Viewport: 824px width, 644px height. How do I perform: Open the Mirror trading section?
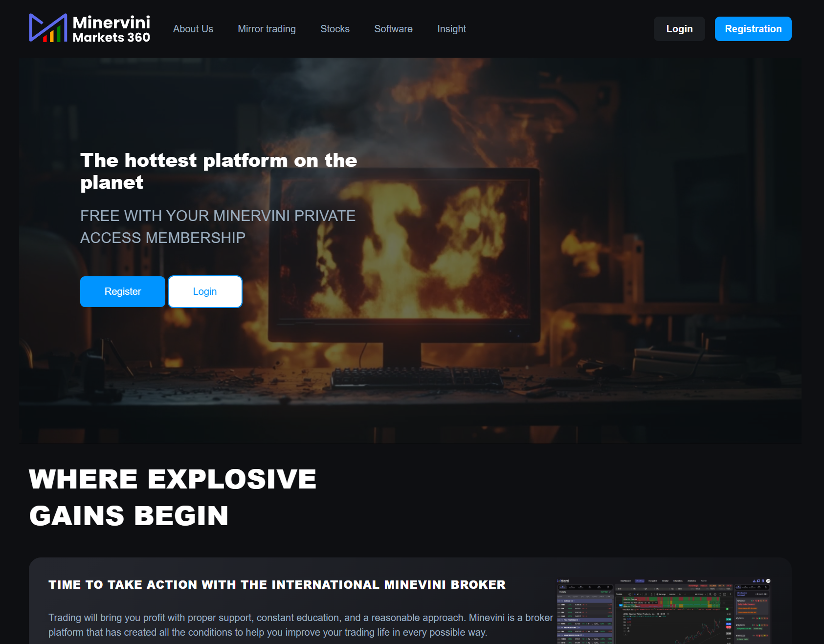point(267,29)
